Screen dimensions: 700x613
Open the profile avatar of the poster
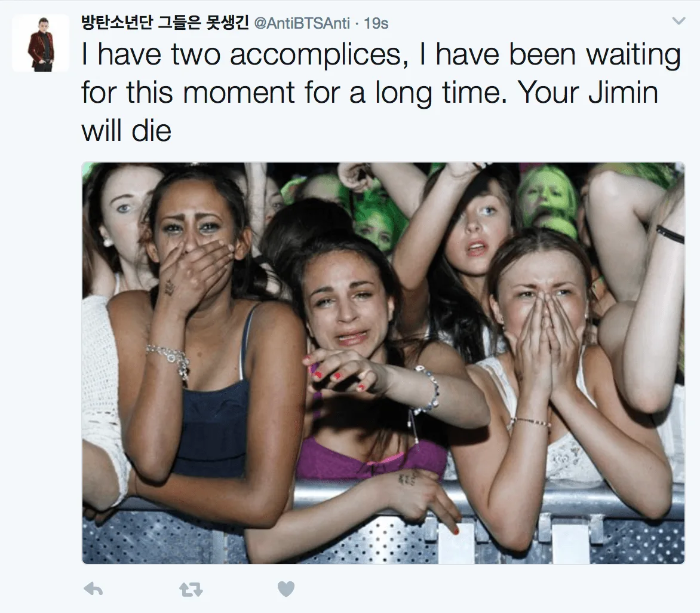[41, 43]
